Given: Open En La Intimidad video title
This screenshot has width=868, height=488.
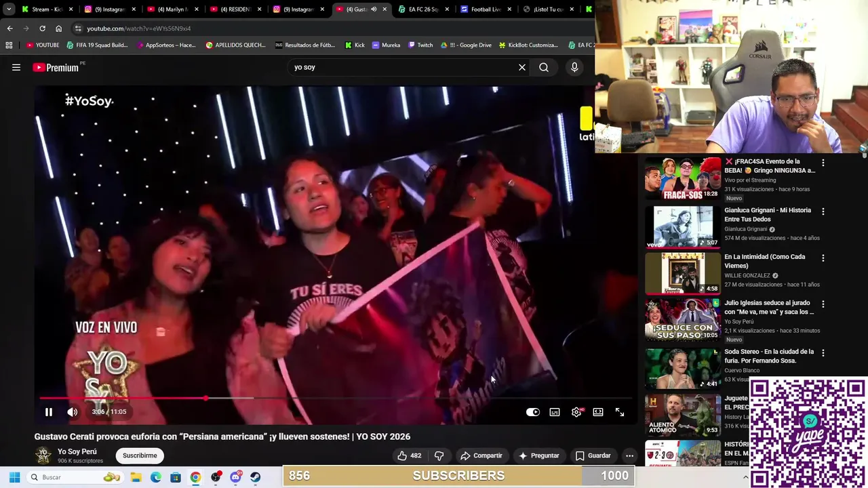Looking at the screenshot, I should click(x=764, y=261).
